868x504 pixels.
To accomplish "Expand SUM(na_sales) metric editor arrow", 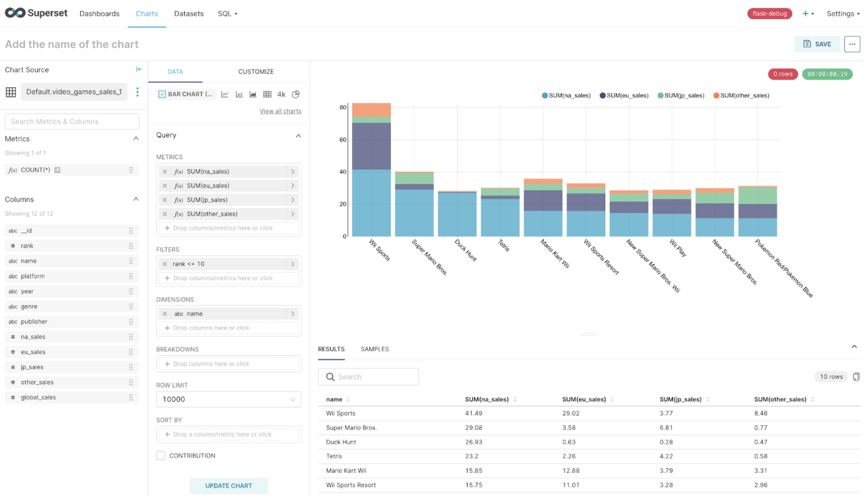I will click(x=293, y=171).
